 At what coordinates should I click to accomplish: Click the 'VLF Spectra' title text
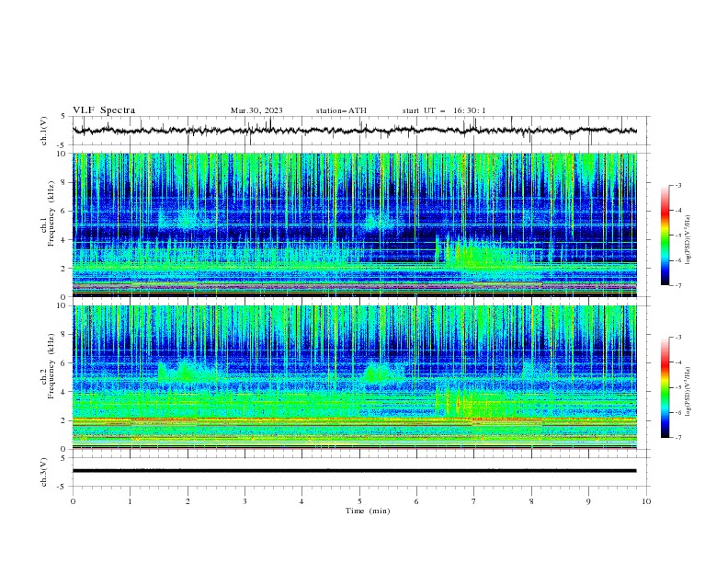pos(104,110)
